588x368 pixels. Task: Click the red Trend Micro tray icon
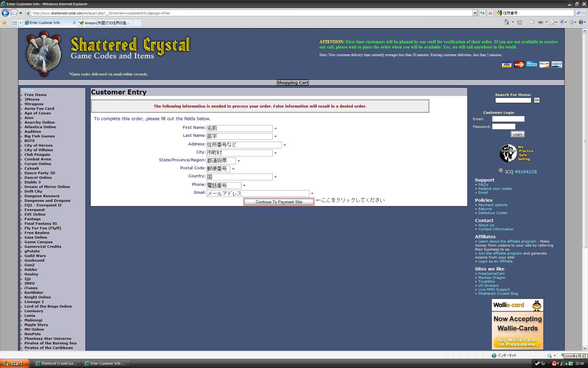(554, 364)
